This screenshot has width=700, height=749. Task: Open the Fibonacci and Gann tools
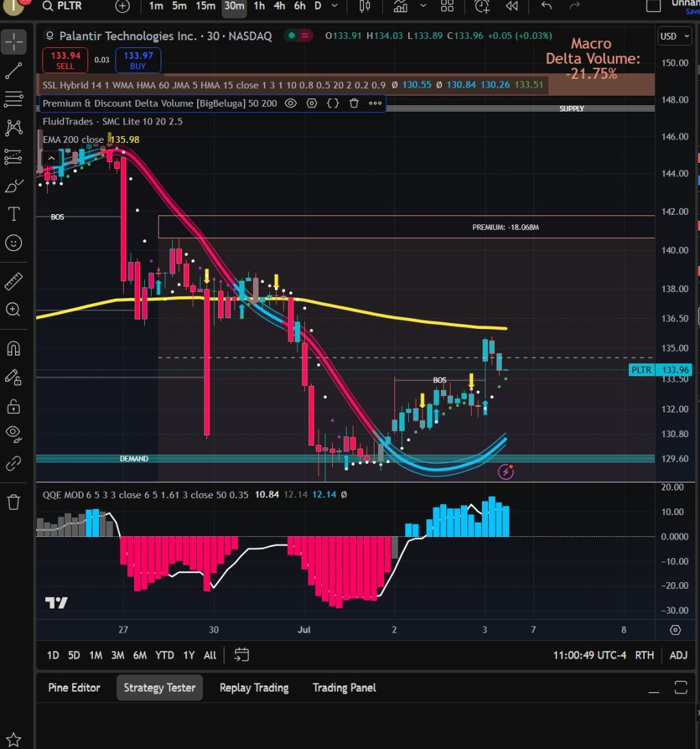click(14, 99)
